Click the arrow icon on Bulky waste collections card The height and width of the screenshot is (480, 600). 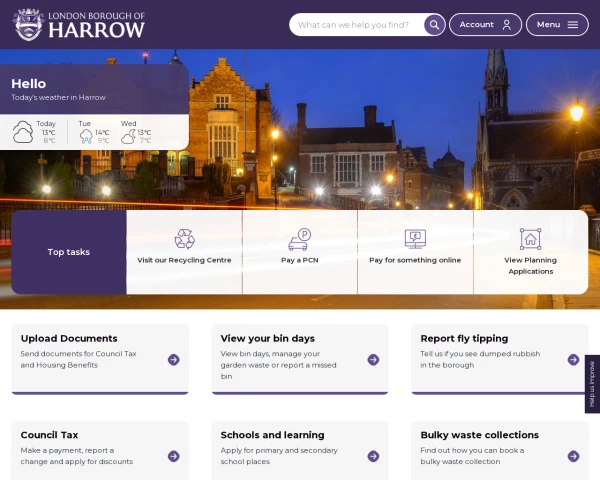click(573, 456)
